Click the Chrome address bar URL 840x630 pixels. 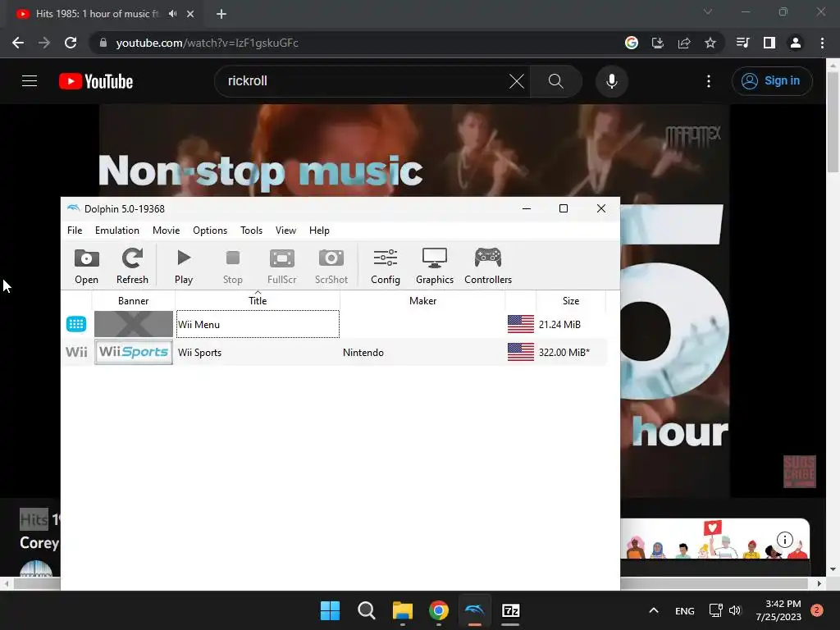pyautogui.click(x=207, y=43)
